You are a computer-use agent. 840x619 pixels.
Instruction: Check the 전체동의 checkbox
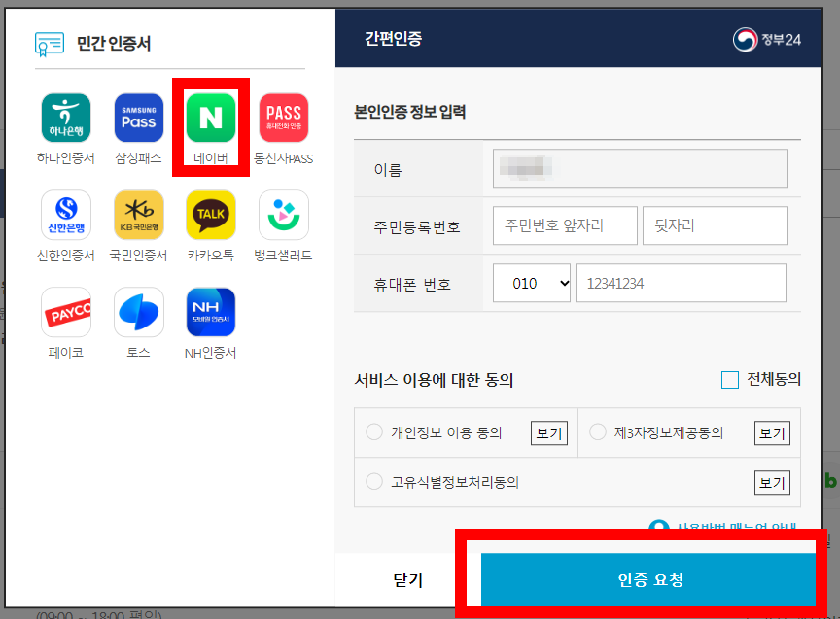(729, 380)
